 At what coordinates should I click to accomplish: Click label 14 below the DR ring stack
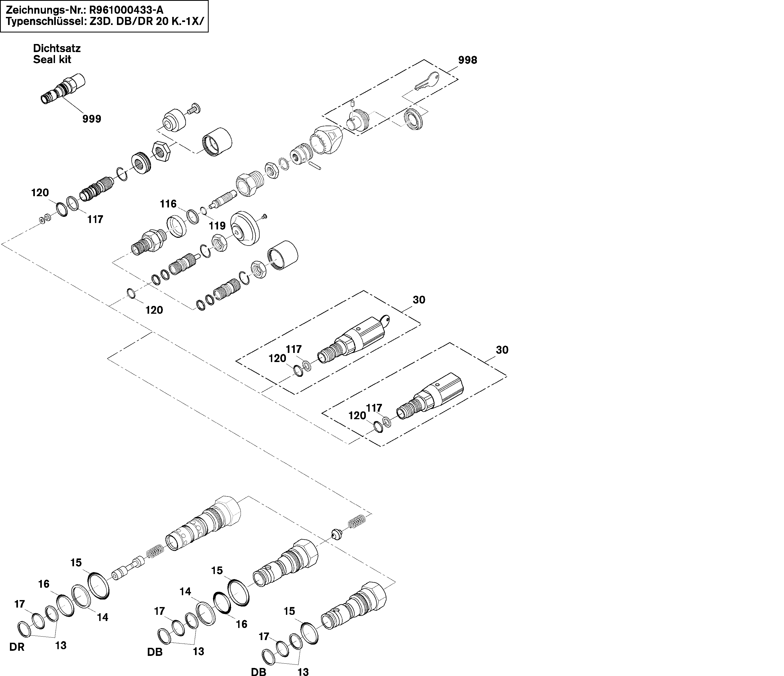[102, 617]
